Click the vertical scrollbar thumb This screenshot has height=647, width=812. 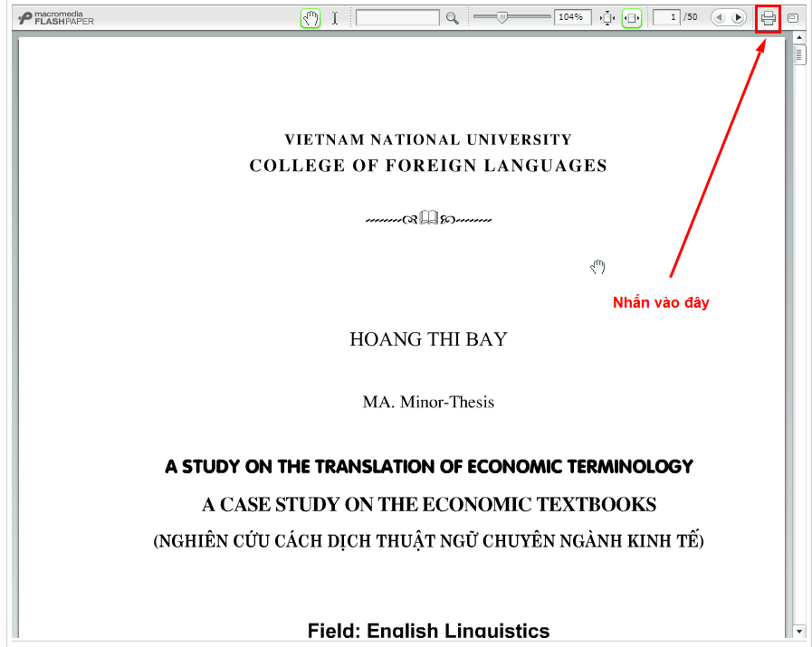[798, 54]
